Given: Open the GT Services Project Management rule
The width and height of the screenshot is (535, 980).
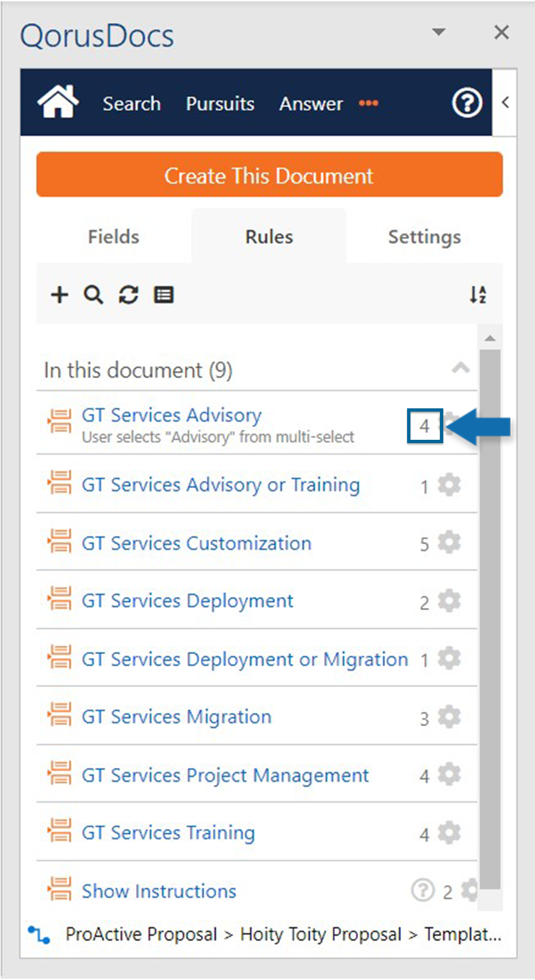Looking at the screenshot, I should pyautogui.click(x=225, y=775).
